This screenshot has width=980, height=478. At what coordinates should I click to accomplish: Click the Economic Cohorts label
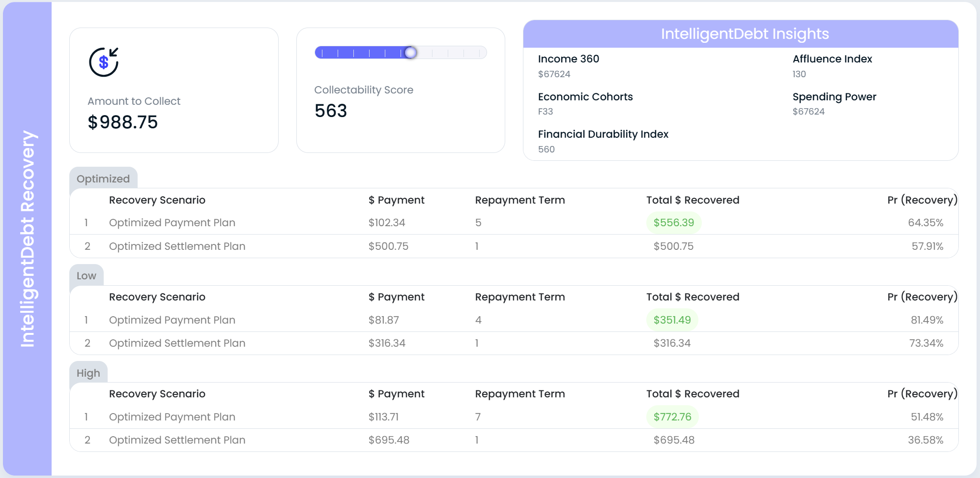[585, 97]
